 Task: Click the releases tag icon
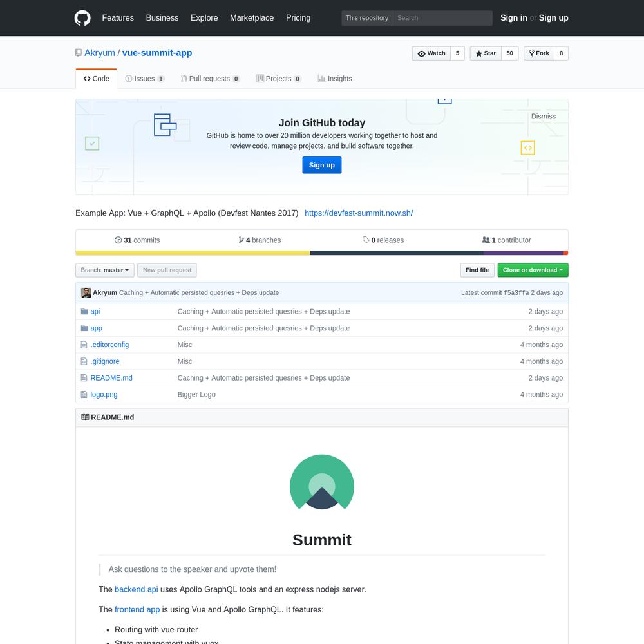point(366,240)
